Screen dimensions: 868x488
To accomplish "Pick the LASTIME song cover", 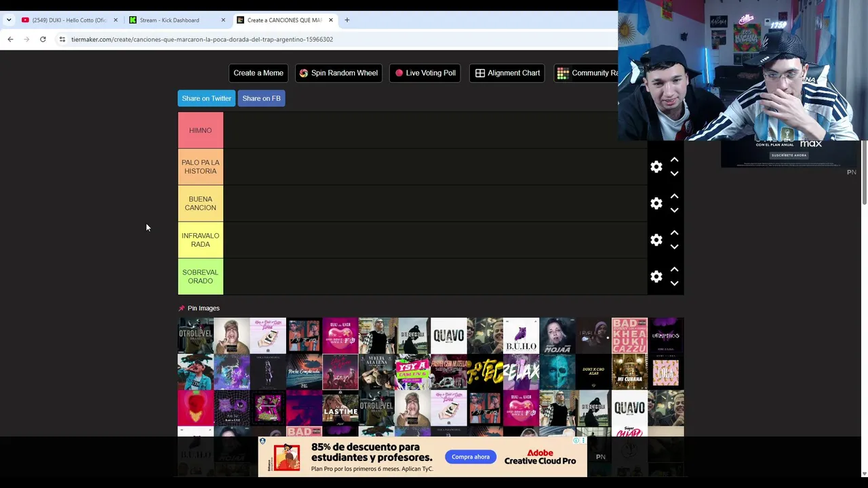I will [x=340, y=408].
